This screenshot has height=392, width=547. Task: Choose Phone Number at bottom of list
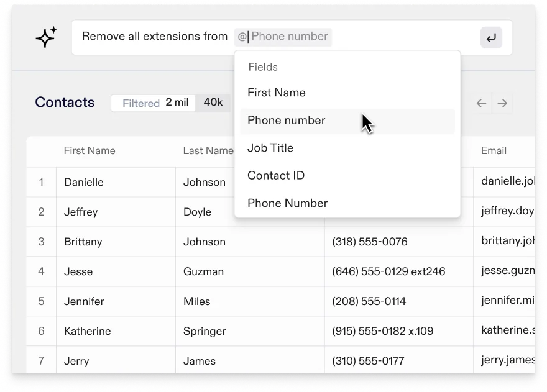click(287, 203)
